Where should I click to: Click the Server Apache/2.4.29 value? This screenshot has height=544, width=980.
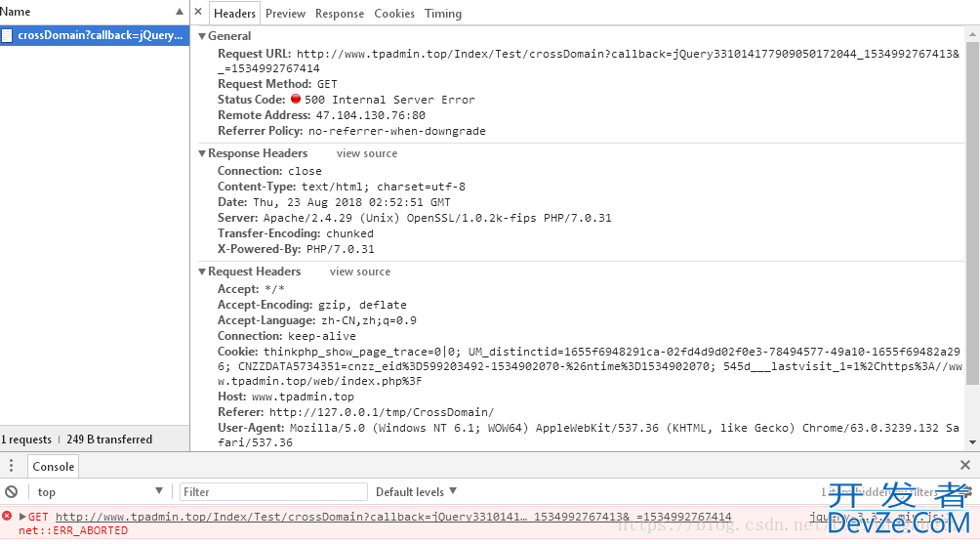coord(437,218)
